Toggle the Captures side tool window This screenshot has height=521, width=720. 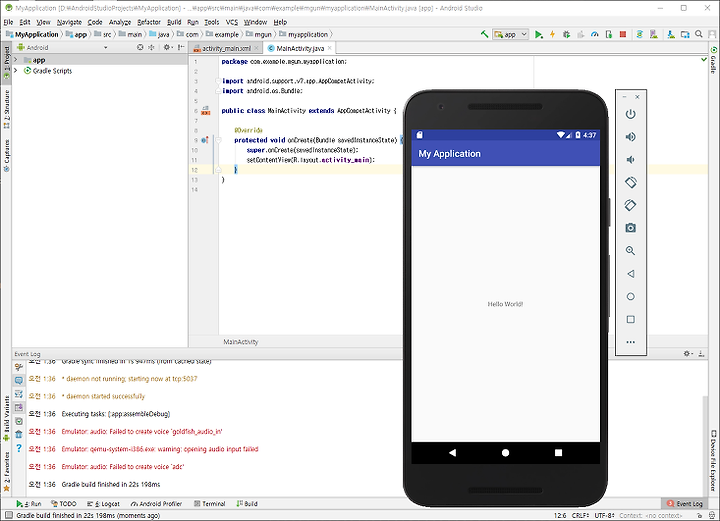coord(6,156)
